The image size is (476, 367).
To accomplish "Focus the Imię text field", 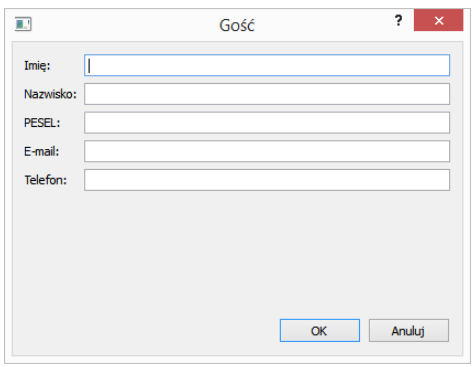I will pyautogui.click(x=267, y=65).
